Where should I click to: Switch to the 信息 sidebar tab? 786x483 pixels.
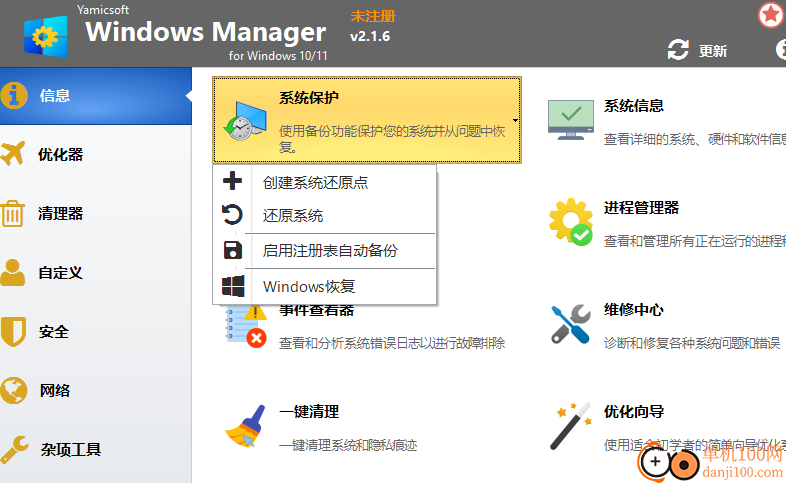96,95
